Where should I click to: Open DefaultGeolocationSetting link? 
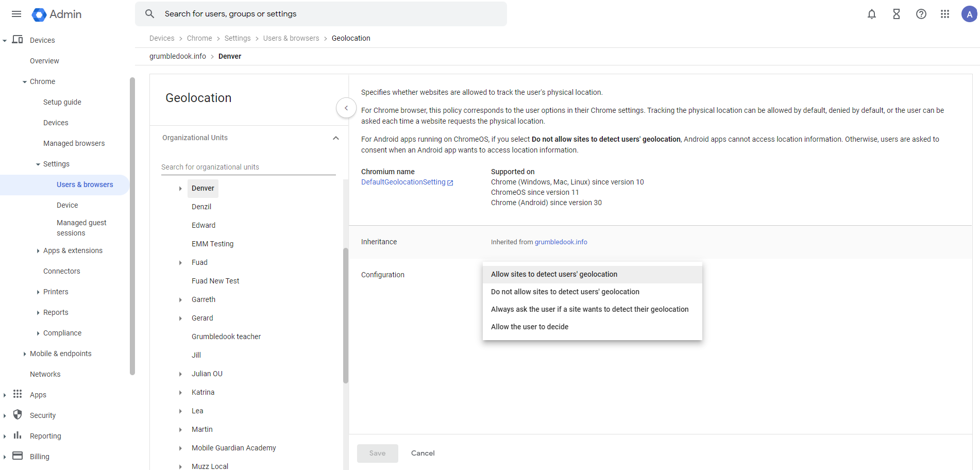(x=403, y=182)
